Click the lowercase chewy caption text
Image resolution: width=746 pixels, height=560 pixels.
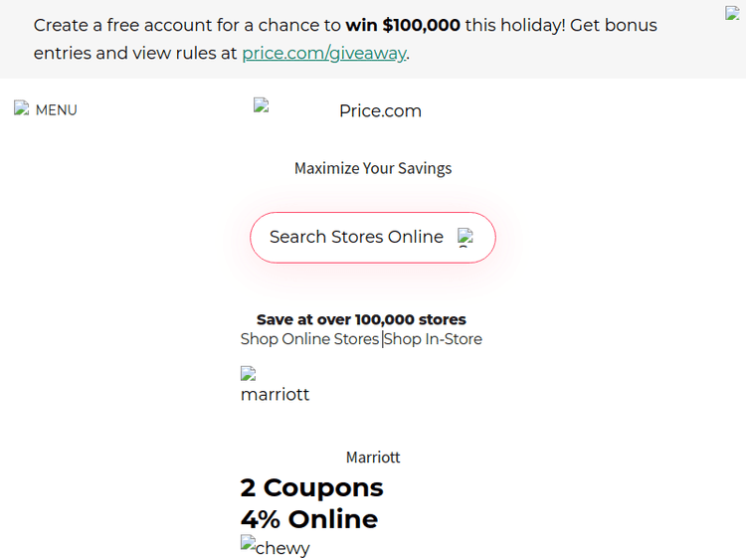pos(283,548)
